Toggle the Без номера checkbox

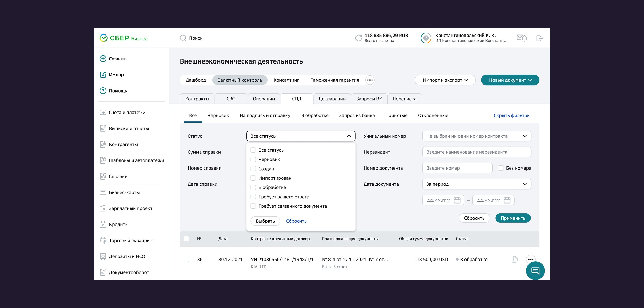coord(501,168)
